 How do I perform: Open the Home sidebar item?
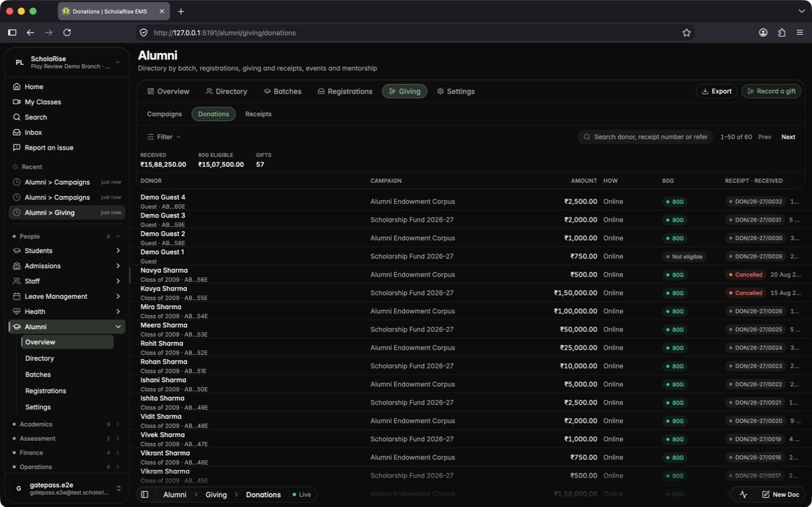pos(66,86)
